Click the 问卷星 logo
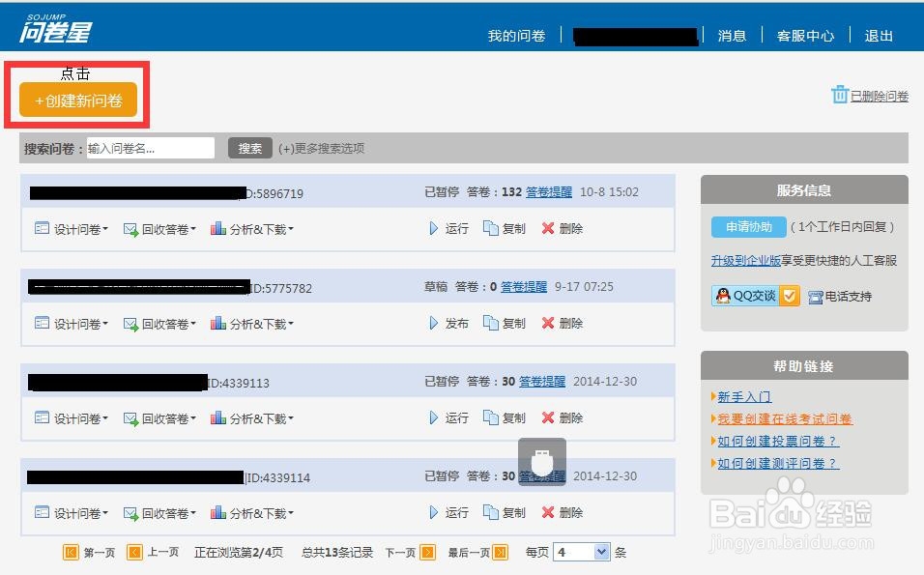The image size is (924, 575). pos(55,28)
